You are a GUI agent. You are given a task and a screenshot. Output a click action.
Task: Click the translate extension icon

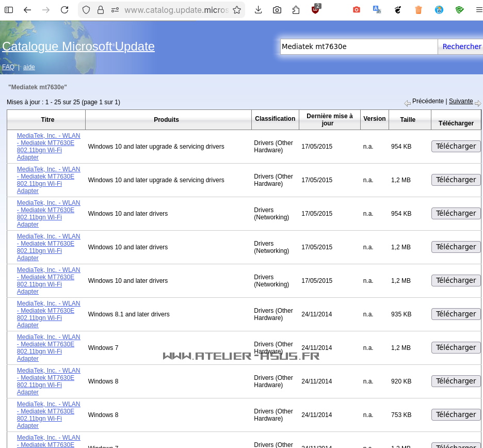pos(377,10)
